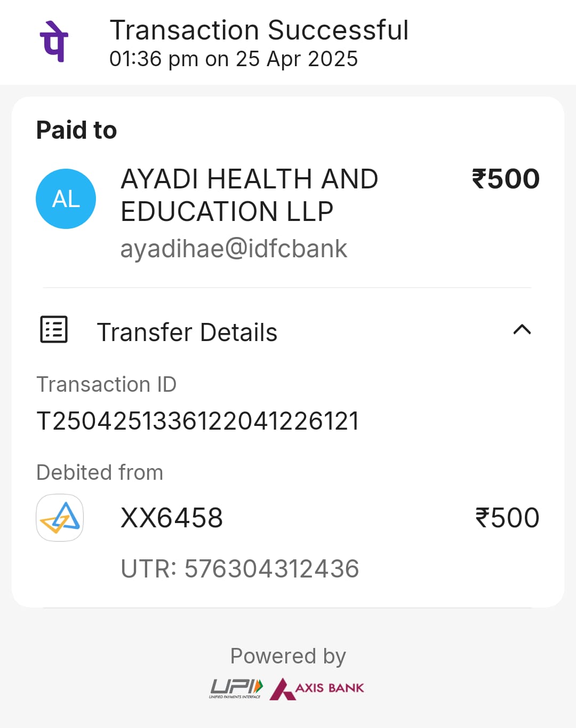Screen dimensions: 576x728
Task: Tap the Transaction Successful title
Action: (259, 30)
